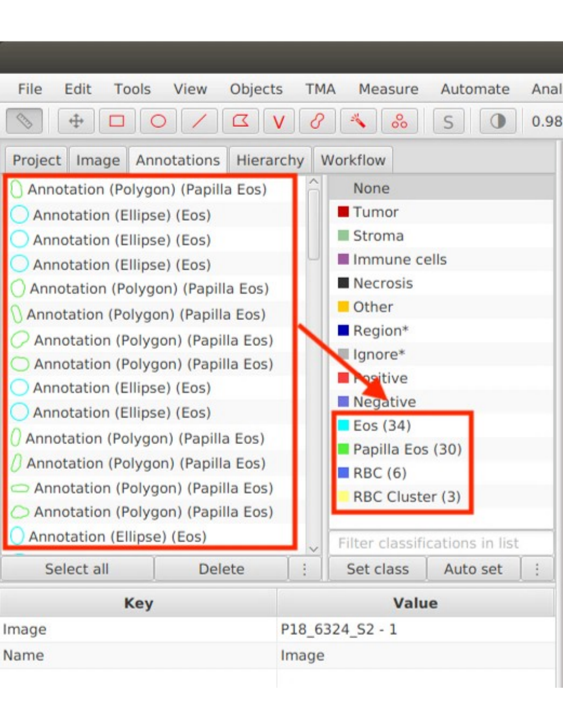Open the Brightness/Contrast control
This screenshot has width=563, height=728.
(497, 121)
